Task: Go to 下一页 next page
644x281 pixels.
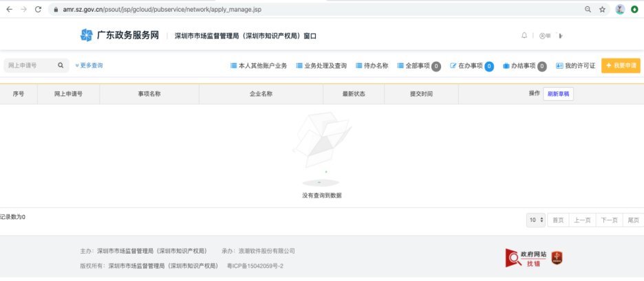Action: pyautogui.click(x=609, y=221)
